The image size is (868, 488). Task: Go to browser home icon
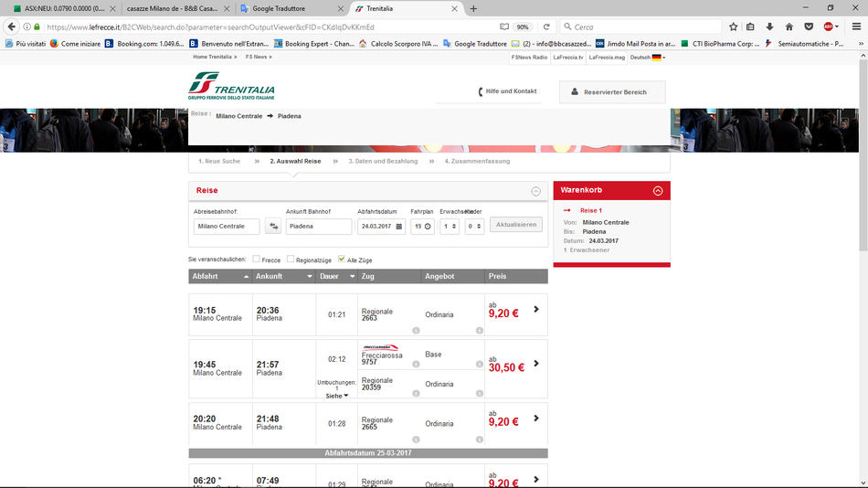coord(789,27)
